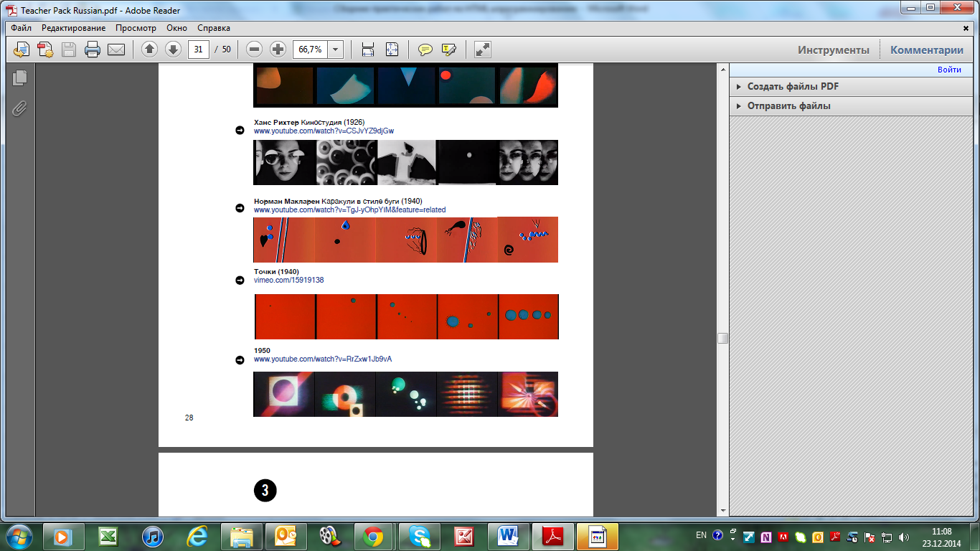Click the 1950 film stills strip
The image size is (980, 551).
tap(405, 394)
